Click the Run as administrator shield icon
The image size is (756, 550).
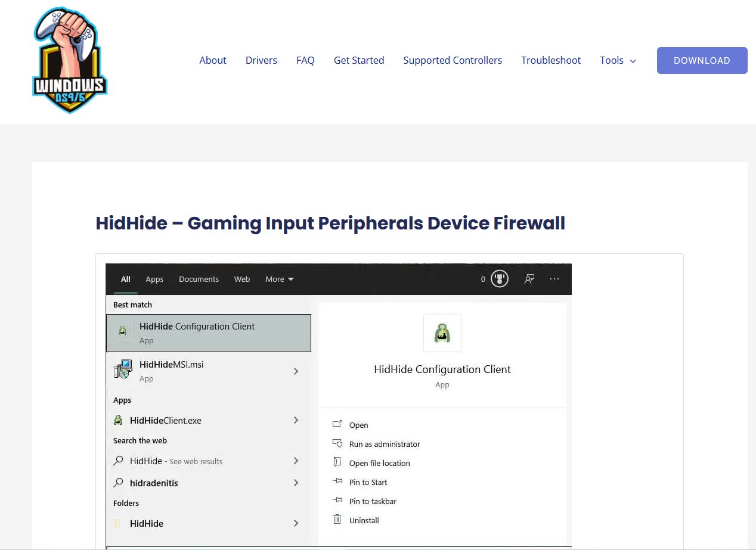point(337,444)
